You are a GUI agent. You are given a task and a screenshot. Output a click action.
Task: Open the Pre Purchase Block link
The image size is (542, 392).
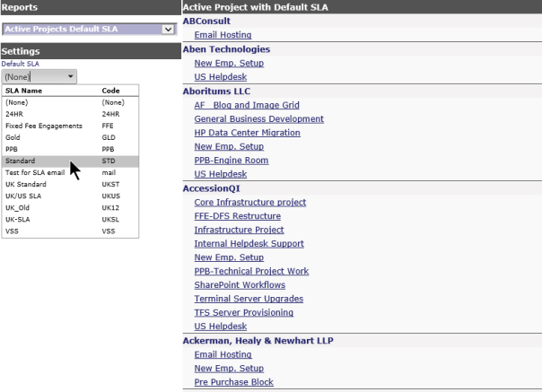[x=233, y=382]
